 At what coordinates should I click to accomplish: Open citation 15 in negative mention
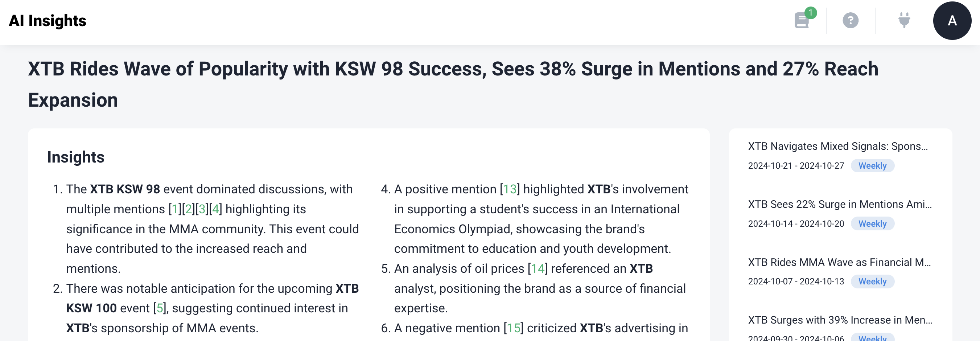[x=513, y=328]
